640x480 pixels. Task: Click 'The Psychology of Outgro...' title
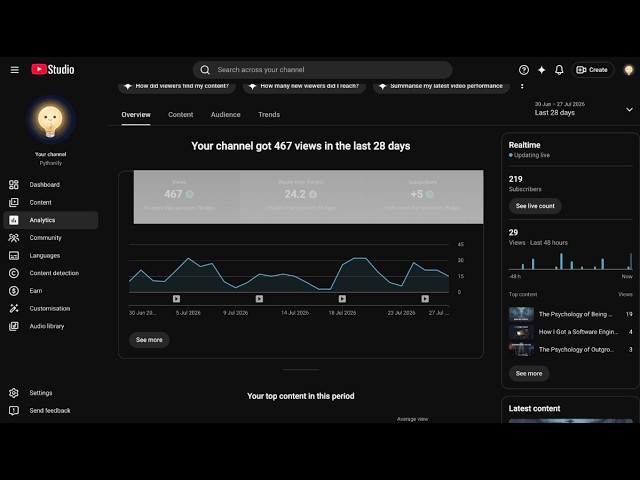click(576, 349)
